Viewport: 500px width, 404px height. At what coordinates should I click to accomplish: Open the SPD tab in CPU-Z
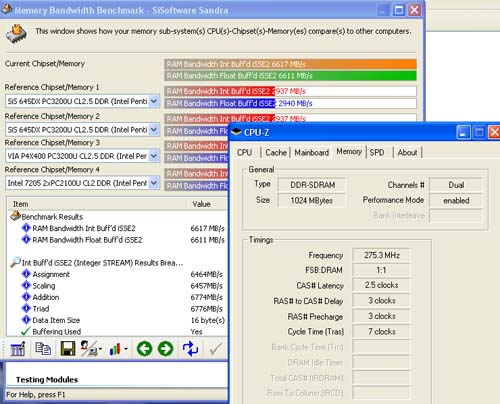point(377,153)
